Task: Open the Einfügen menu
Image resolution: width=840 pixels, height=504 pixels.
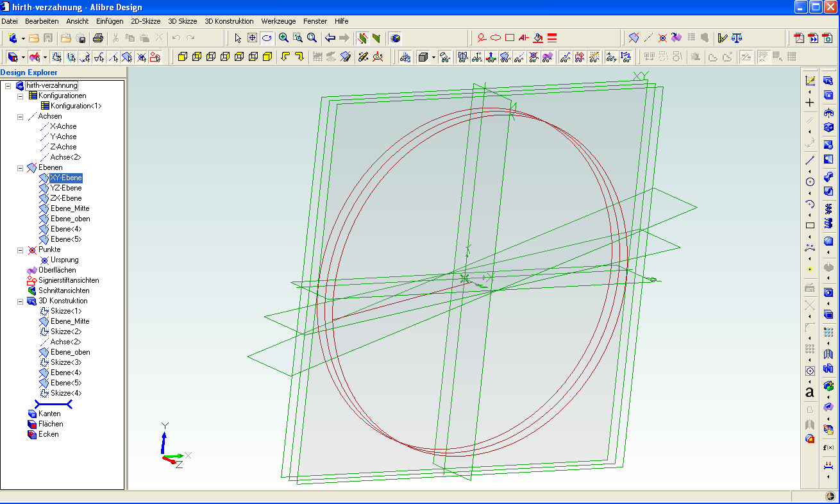Action: pyautogui.click(x=110, y=21)
